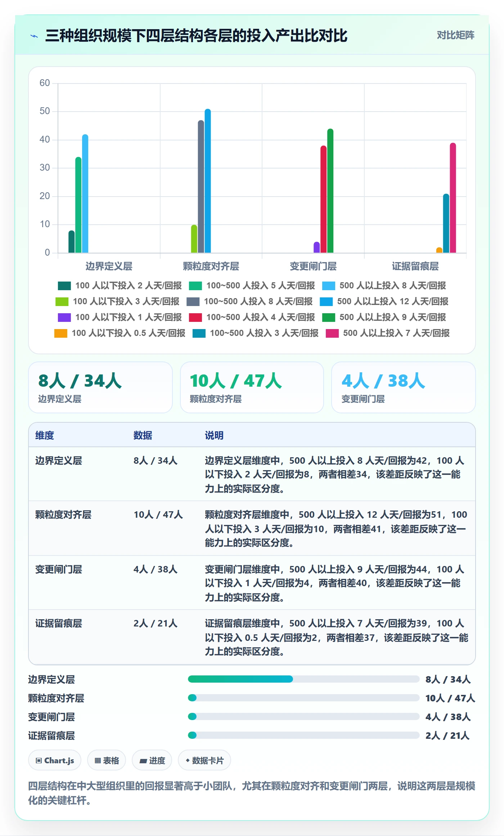Click the light blue bar in 边界定义层 group

pos(85,194)
